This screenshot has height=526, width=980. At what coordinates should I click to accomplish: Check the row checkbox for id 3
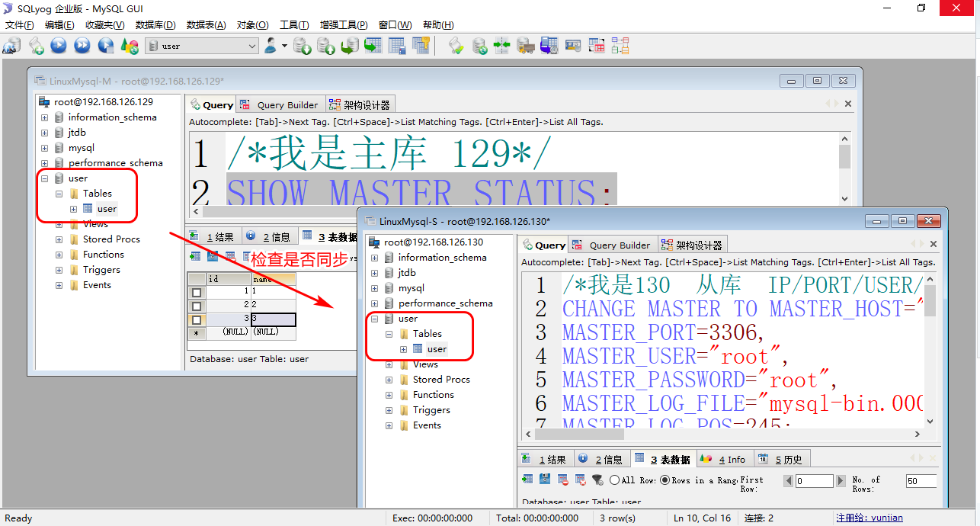(197, 319)
